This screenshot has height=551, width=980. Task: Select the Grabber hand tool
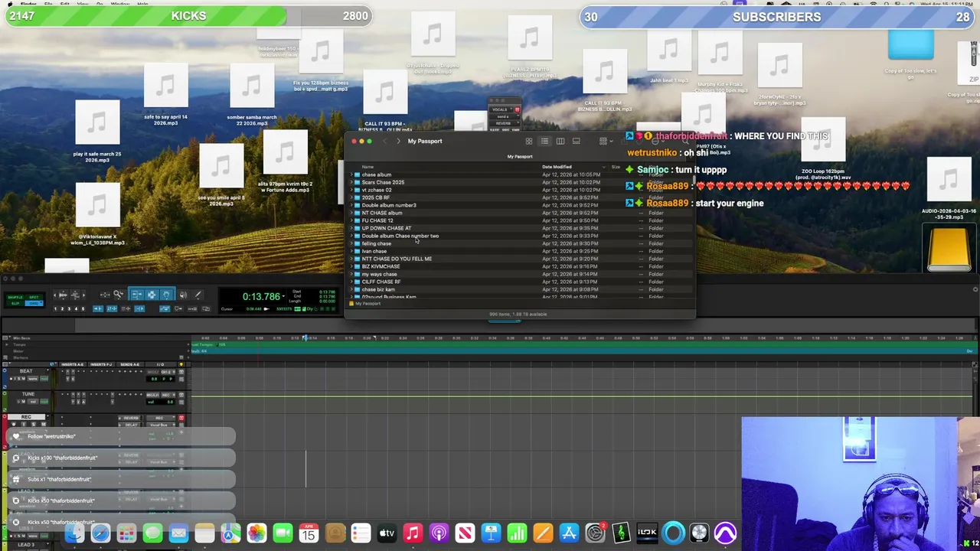167,295
